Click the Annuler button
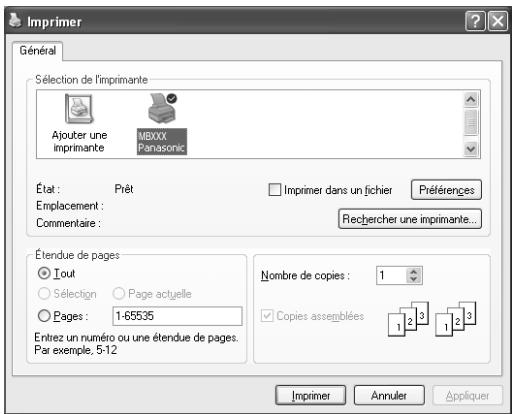Screen dimensions: 512x414 [389, 395]
